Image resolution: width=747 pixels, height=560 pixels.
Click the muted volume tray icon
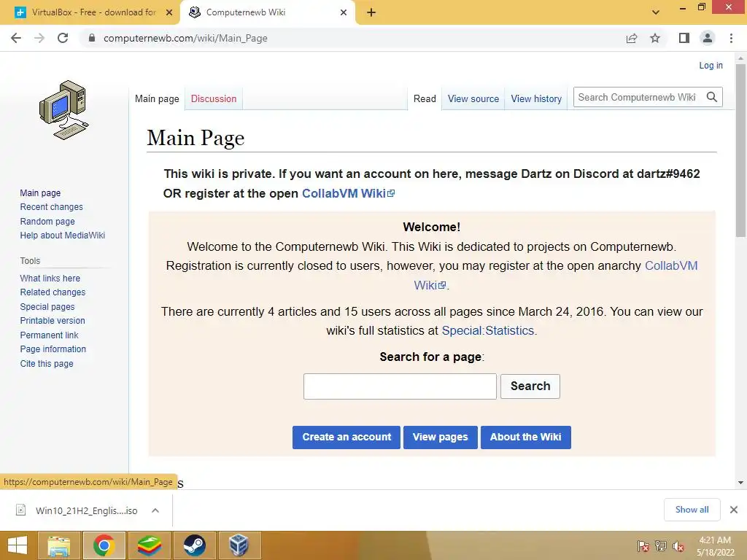(x=678, y=546)
